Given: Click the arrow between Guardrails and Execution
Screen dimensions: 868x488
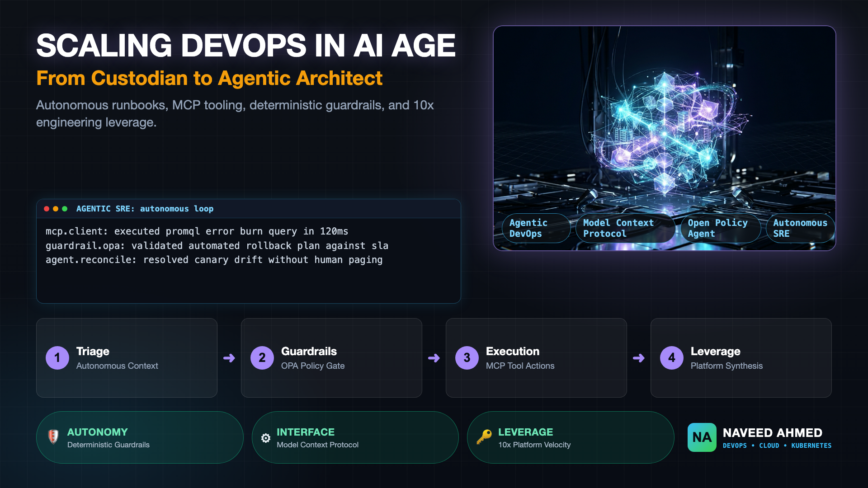Looking at the screenshot, I should (x=434, y=358).
